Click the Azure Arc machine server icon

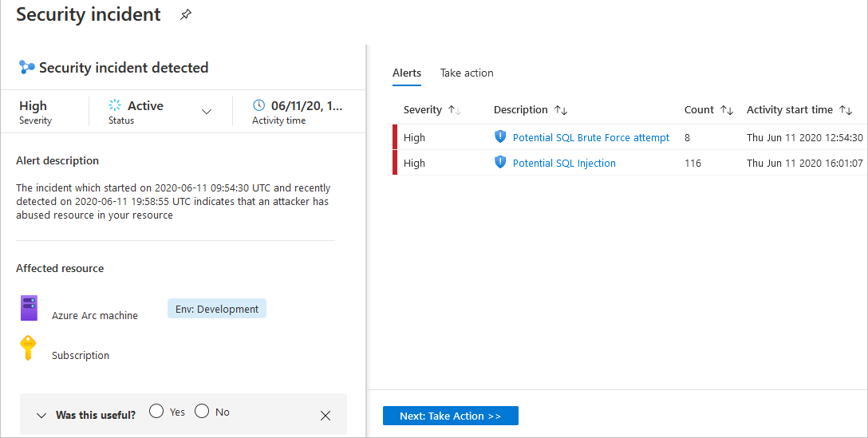tap(29, 308)
